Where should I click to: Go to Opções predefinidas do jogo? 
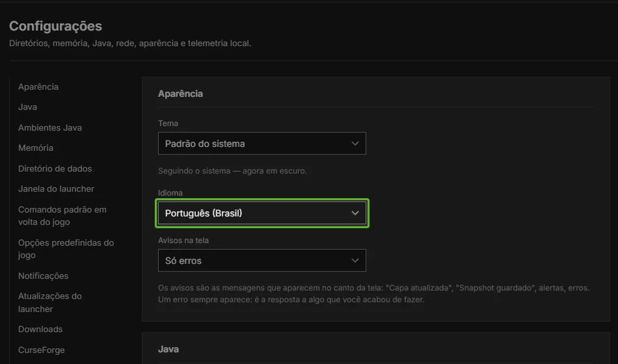point(66,249)
